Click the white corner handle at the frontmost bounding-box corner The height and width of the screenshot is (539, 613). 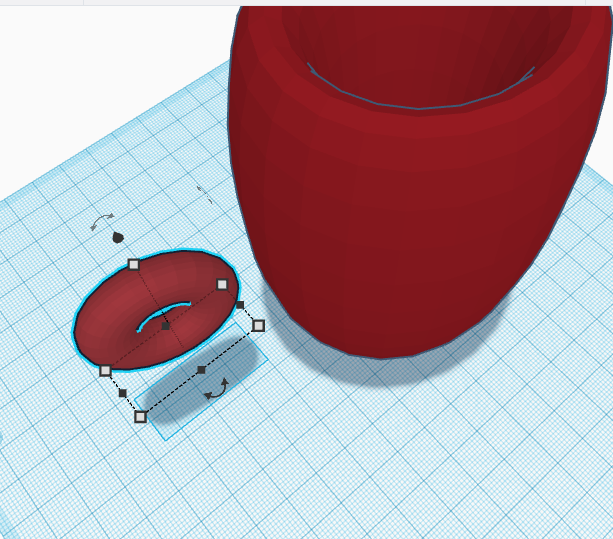tap(140, 417)
